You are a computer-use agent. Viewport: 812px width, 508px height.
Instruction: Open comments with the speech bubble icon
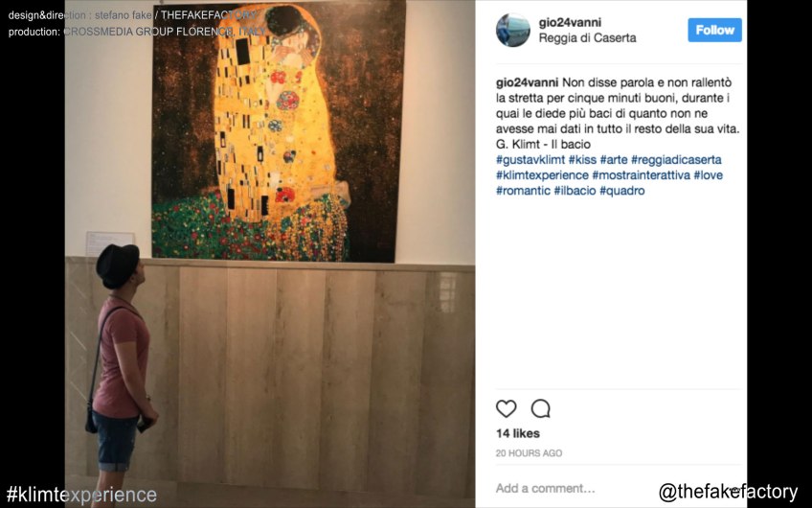click(540, 409)
